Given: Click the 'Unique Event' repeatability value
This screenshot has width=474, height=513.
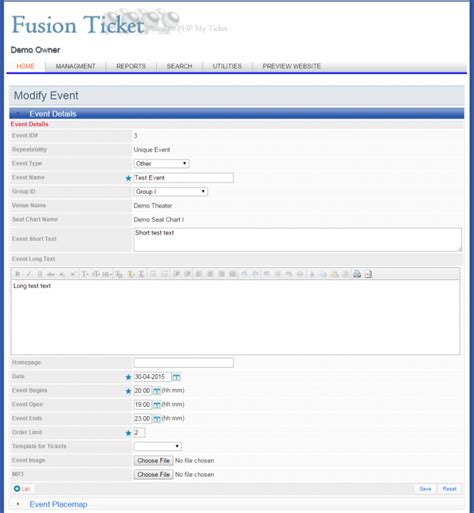Looking at the screenshot, I should (152, 150).
